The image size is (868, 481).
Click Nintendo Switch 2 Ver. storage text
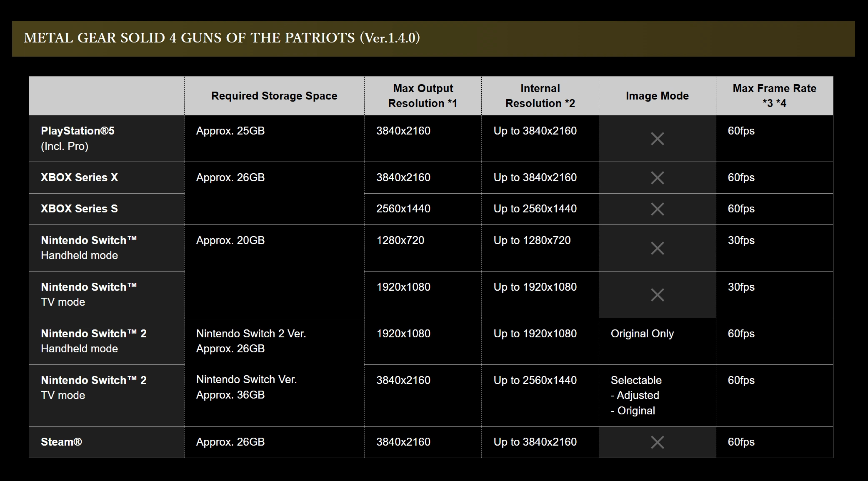click(251, 334)
